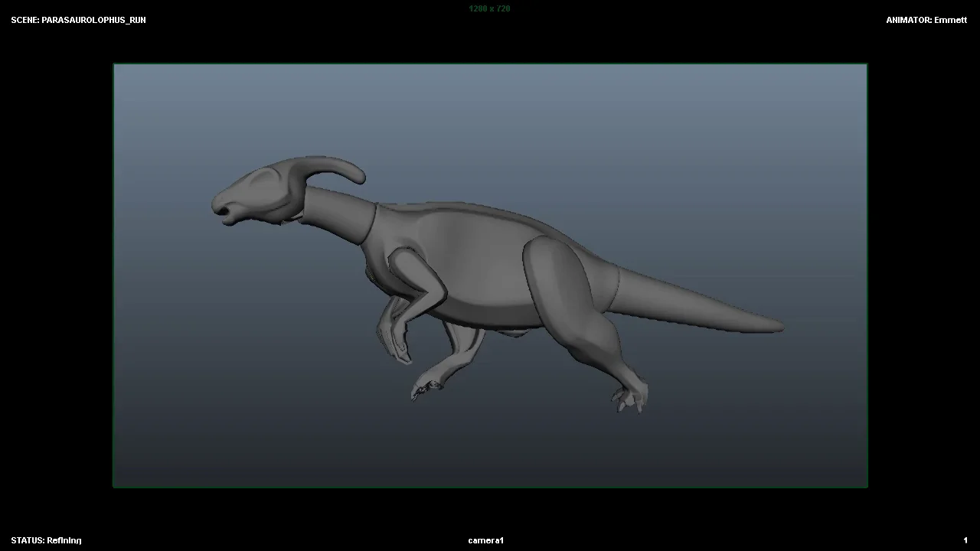980x551 pixels.
Task: Click the SCENE: PARASAUROLOPHUS_RUN label
Action: tap(78, 20)
